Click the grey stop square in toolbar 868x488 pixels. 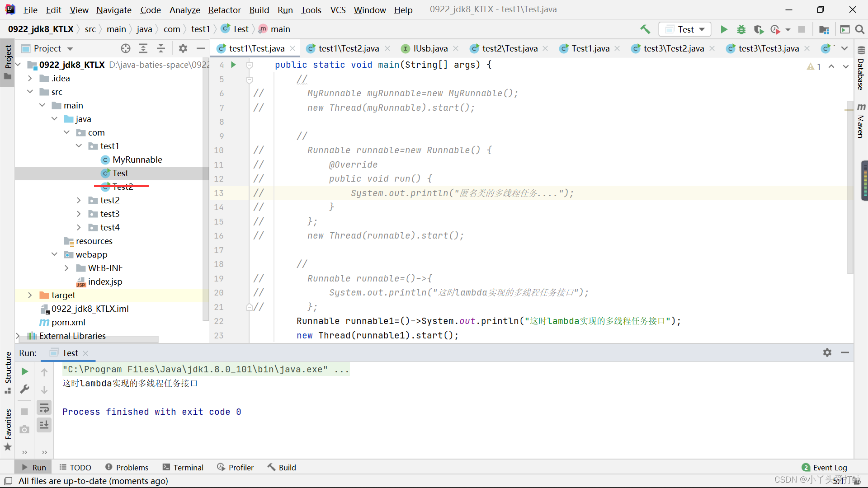[x=802, y=29]
